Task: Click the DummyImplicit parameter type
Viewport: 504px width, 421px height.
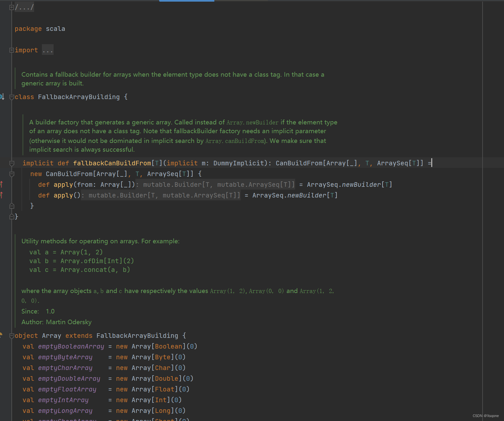Action: tap(239, 163)
